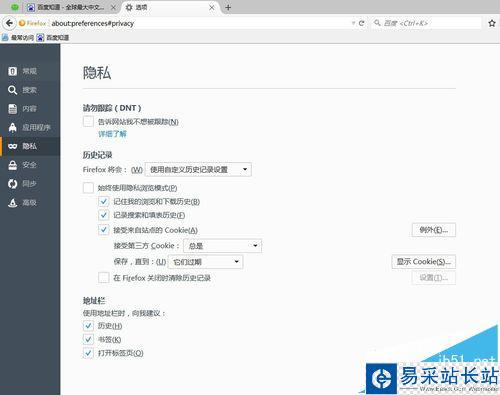Enable 告诉网站我不想被跟踪 Do Not Track checkbox
The width and height of the screenshot is (500, 395).
tap(88, 121)
